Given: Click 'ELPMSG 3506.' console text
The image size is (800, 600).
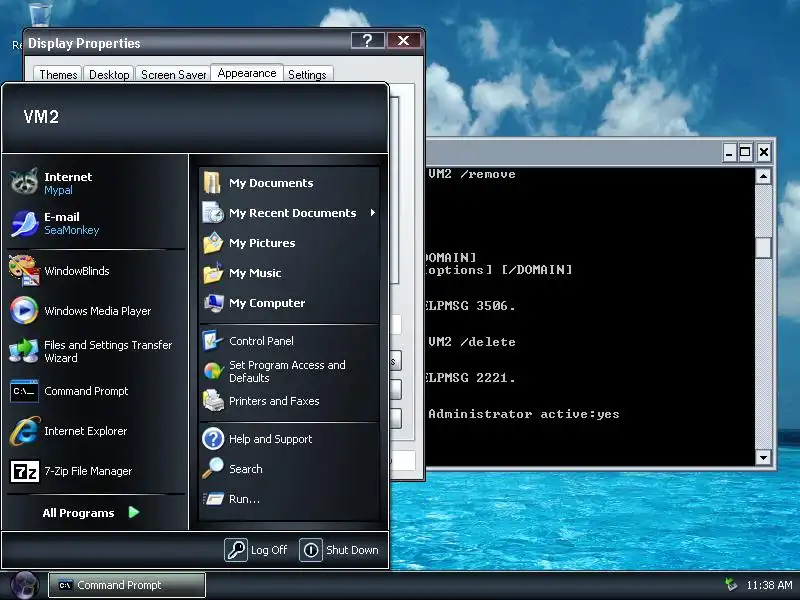Looking at the screenshot, I should tap(471, 306).
